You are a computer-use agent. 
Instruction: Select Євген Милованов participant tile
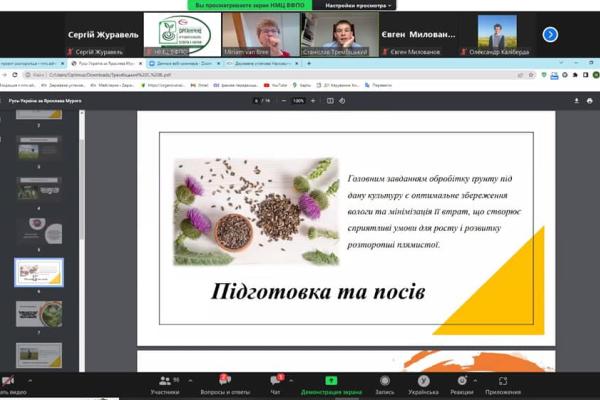[419, 35]
